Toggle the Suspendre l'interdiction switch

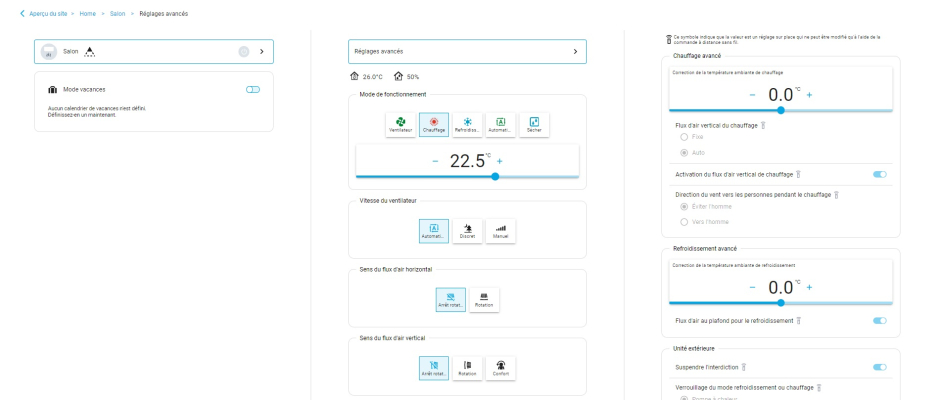pyautogui.click(x=879, y=367)
